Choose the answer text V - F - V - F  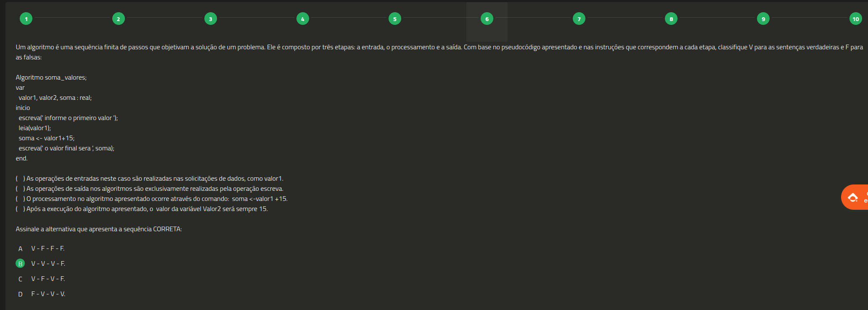[48, 279]
